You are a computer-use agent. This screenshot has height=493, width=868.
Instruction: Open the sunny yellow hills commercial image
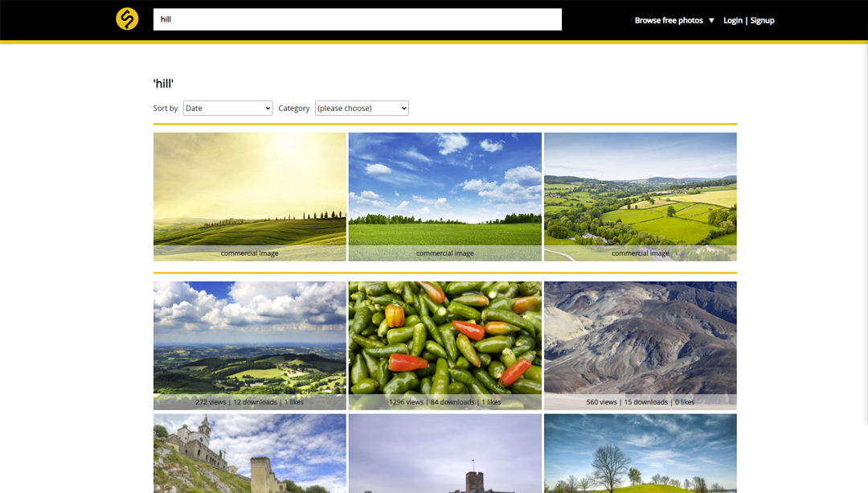pyautogui.click(x=250, y=197)
